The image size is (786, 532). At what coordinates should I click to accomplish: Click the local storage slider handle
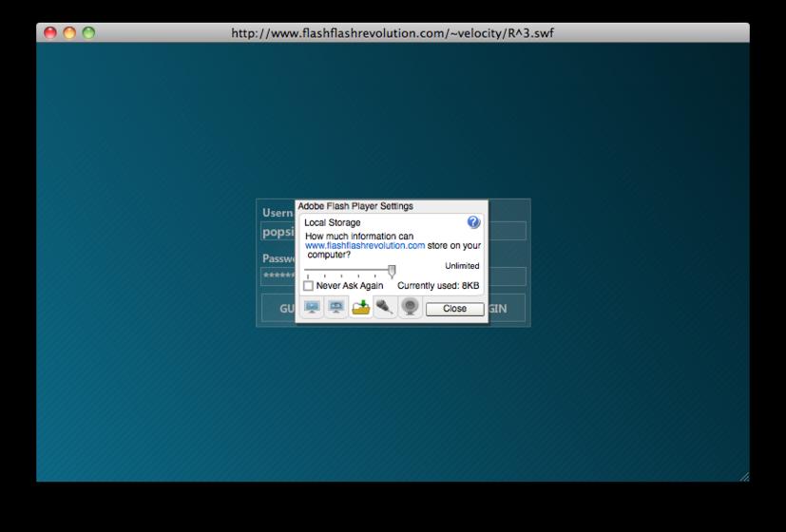[392, 271]
